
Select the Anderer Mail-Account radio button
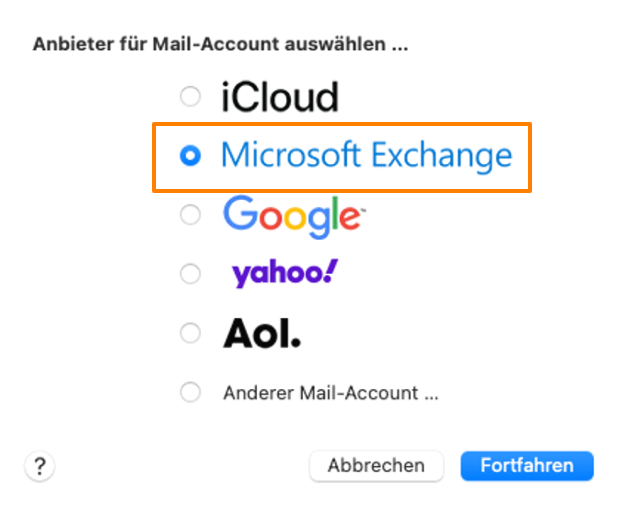(190, 392)
